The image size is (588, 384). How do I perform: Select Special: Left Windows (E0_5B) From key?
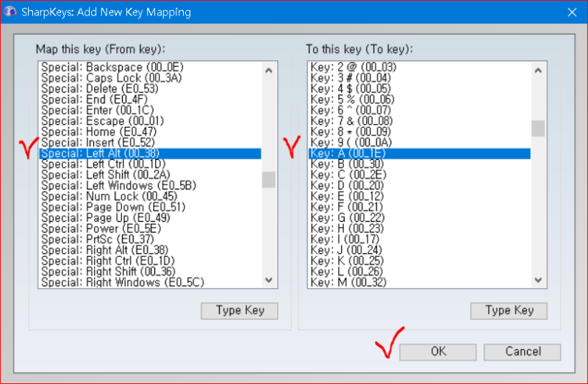pyautogui.click(x=150, y=186)
